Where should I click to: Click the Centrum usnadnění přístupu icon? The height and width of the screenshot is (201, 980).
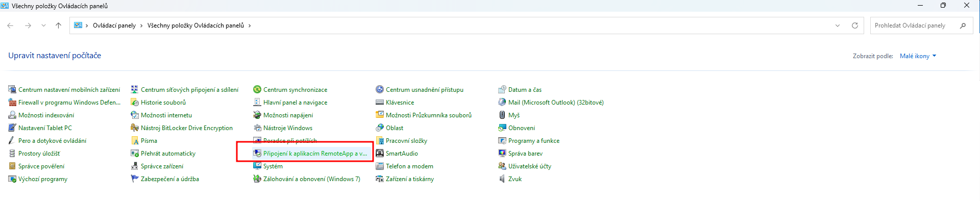click(380, 89)
